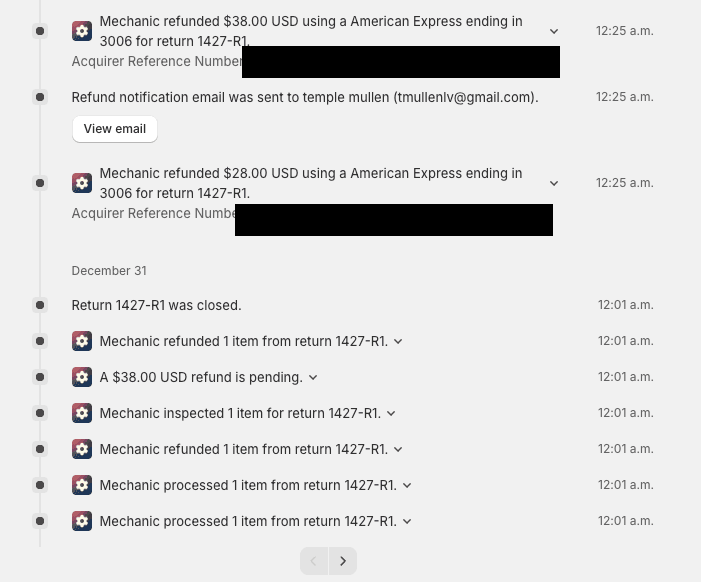Screen dimensions: 701x582
Task: Click Mechanic app icon beside $38.00 American Express refund
Action: (x=82, y=31)
